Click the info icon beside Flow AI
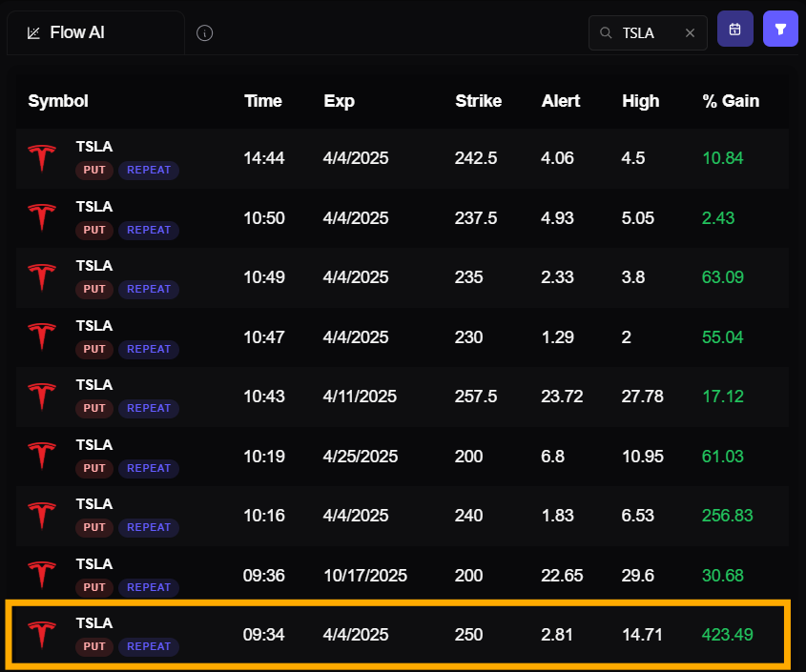The image size is (806, 672). point(204,33)
